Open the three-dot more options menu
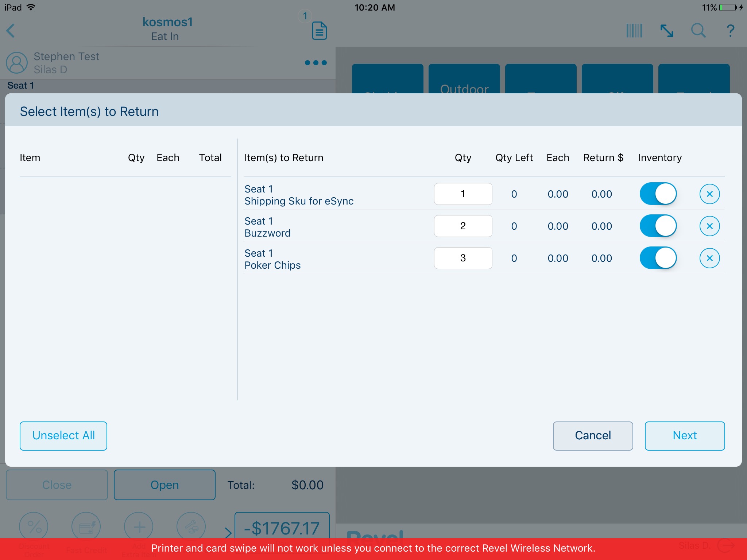Image resolution: width=747 pixels, height=560 pixels. click(316, 63)
